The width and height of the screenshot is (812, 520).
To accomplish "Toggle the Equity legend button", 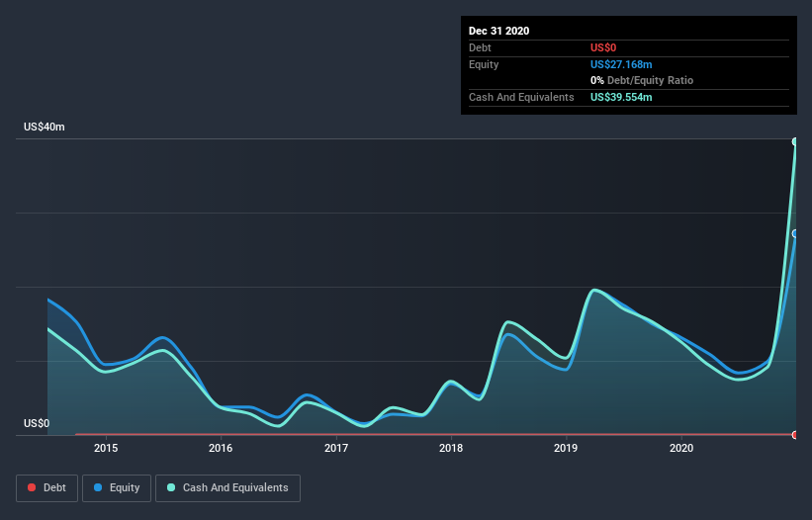I will click(117, 488).
